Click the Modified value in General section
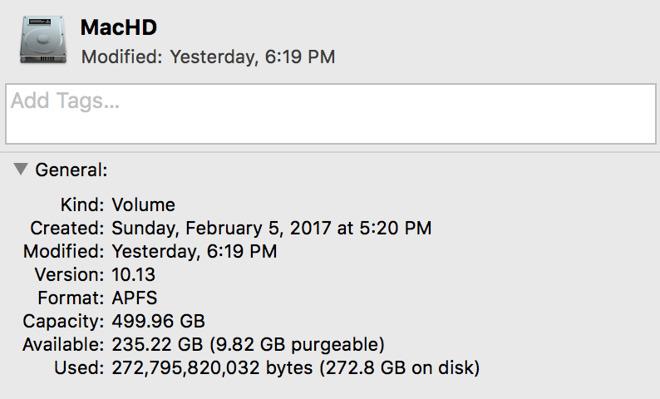The image size is (660, 399). pyautogui.click(x=194, y=252)
